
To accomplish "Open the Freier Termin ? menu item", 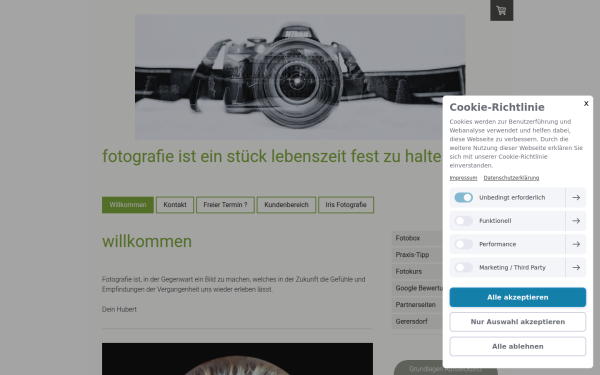I will pos(225,205).
